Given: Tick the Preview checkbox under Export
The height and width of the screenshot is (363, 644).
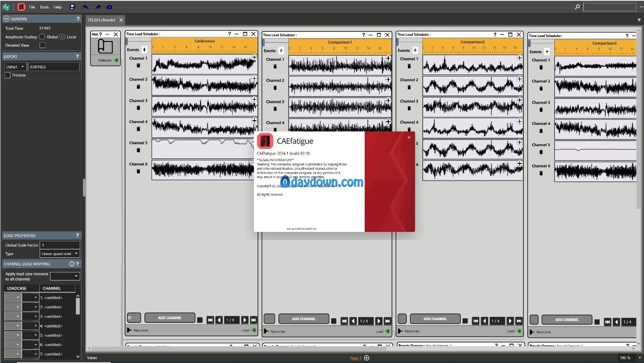Looking at the screenshot, I should coord(8,75).
